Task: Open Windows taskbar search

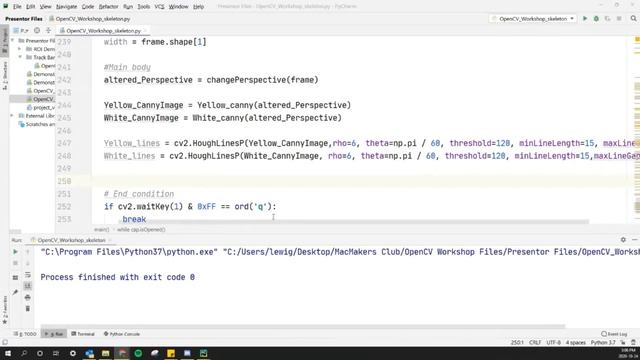Action: (x=24, y=353)
